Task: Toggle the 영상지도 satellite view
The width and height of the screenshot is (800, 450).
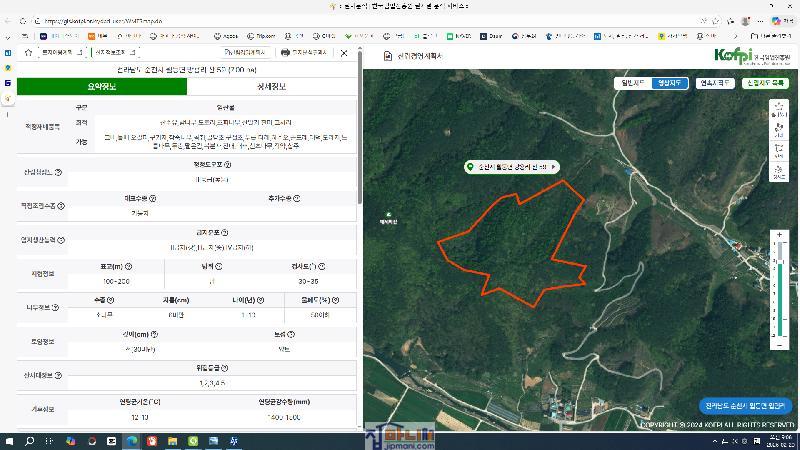Action: pos(668,83)
